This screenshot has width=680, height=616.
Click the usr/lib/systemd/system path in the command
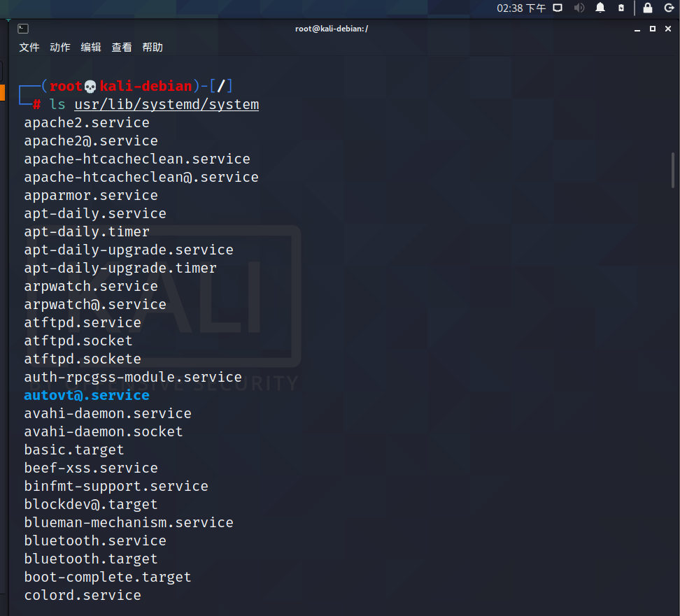tap(167, 104)
